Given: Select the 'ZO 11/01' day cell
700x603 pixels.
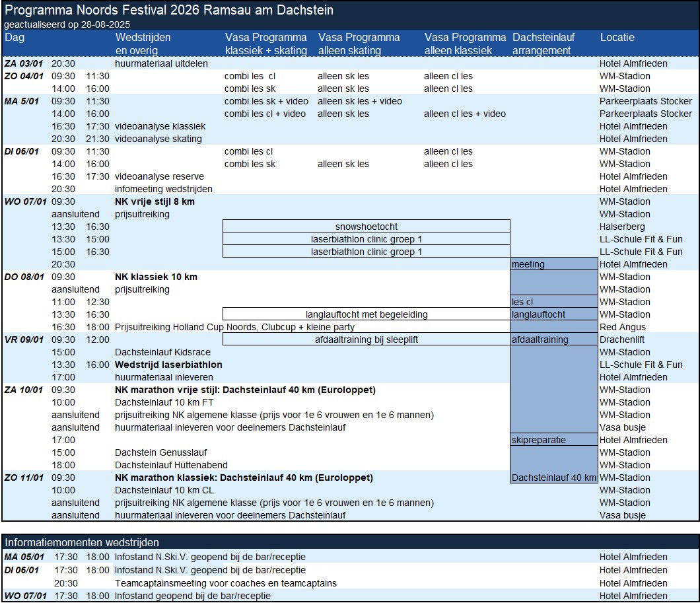Looking at the screenshot, I should 24,478.
